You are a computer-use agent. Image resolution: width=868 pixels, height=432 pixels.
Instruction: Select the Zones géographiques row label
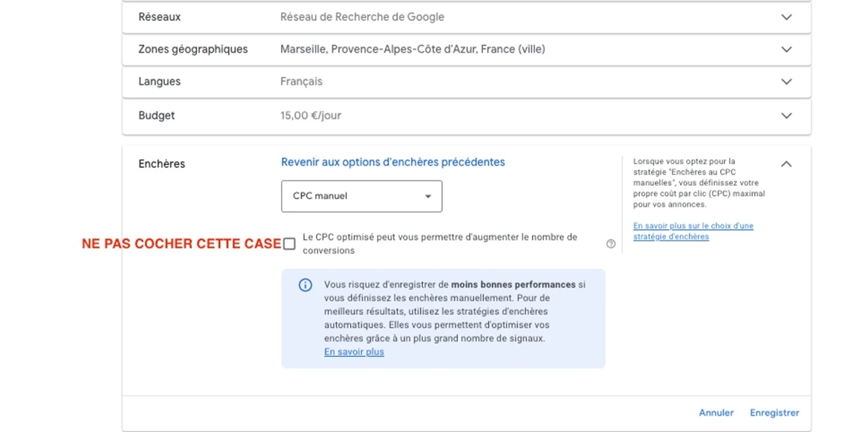pyautogui.click(x=193, y=49)
